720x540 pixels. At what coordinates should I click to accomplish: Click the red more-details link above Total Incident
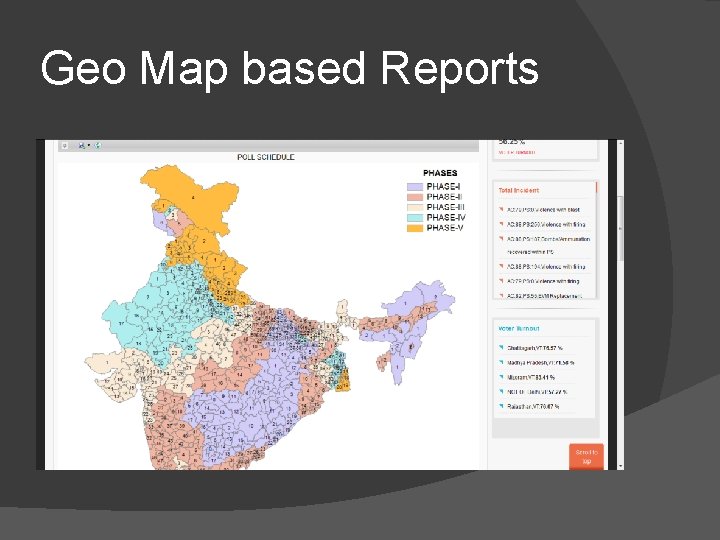click(x=517, y=152)
